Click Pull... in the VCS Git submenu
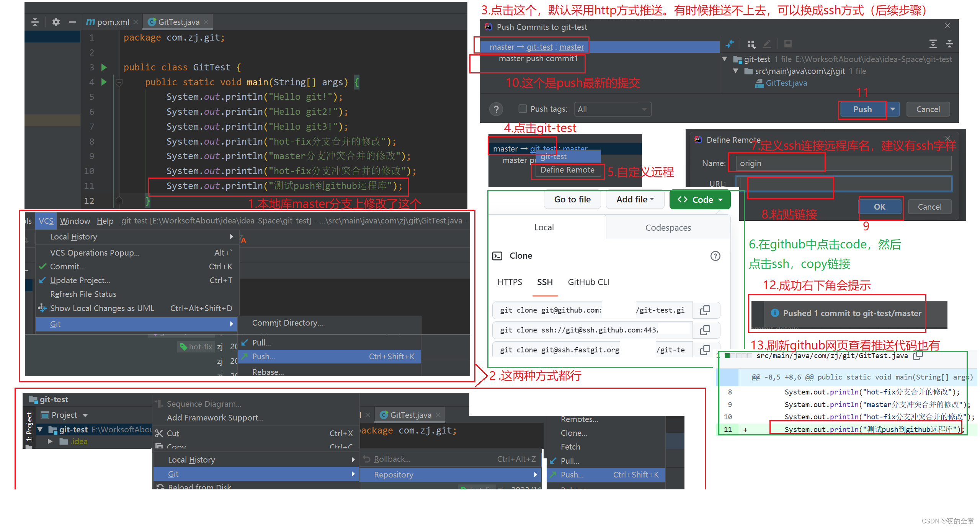This screenshot has width=980, height=528. [x=329, y=343]
